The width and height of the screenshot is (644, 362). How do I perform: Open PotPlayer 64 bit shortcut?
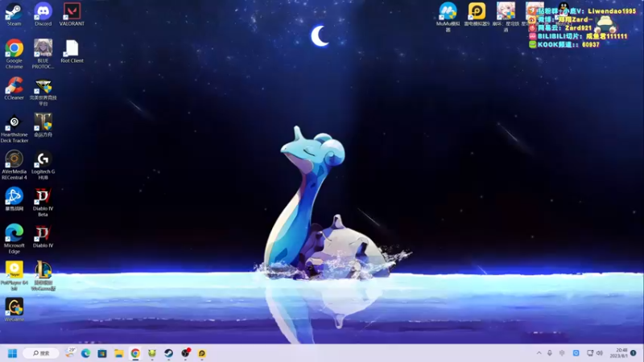pos(14,276)
